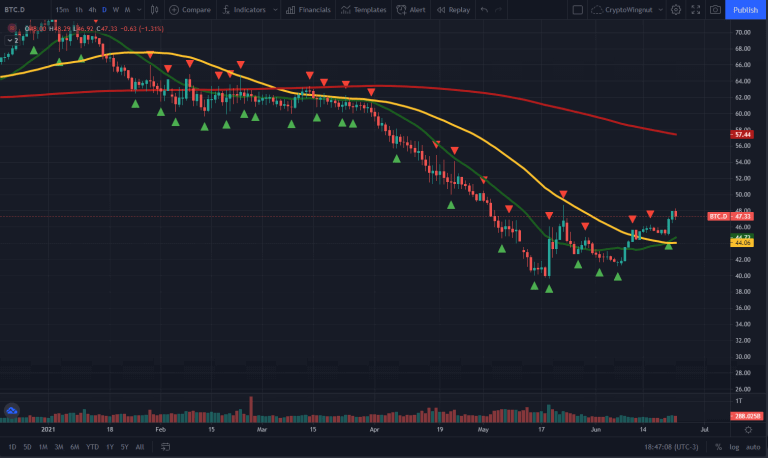This screenshot has width=768, height=458.
Task: Open the CryptoWingnut layout dropdown arrow
Action: pyautogui.click(x=660, y=10)
